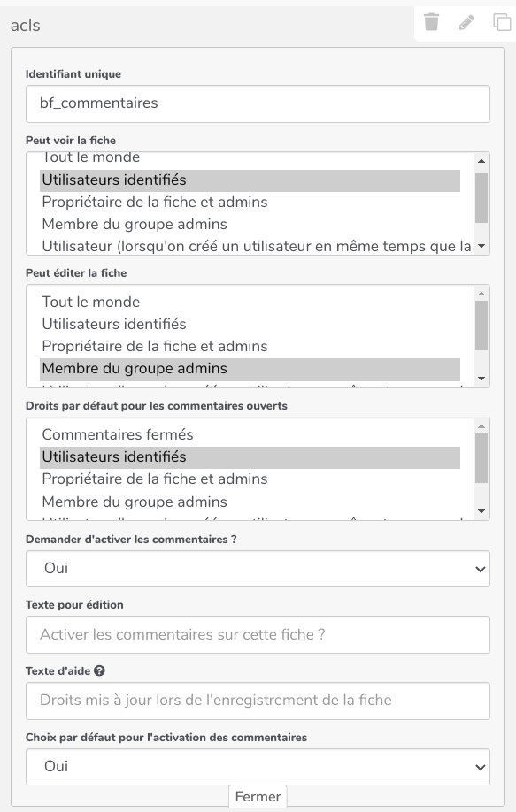The image size is (516, 812).
Task: Open the 'Demander d'activer les commentaires ?' dropdown
Action: 257,569
